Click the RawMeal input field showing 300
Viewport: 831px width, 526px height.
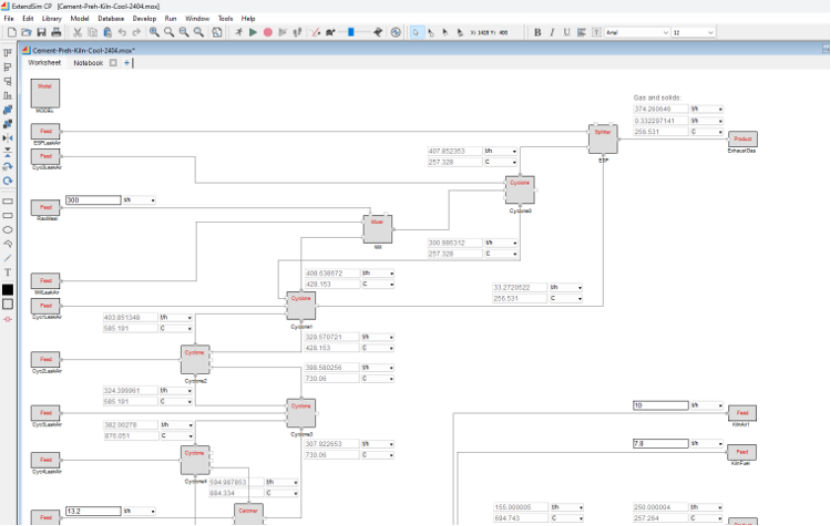pos(92,200)
